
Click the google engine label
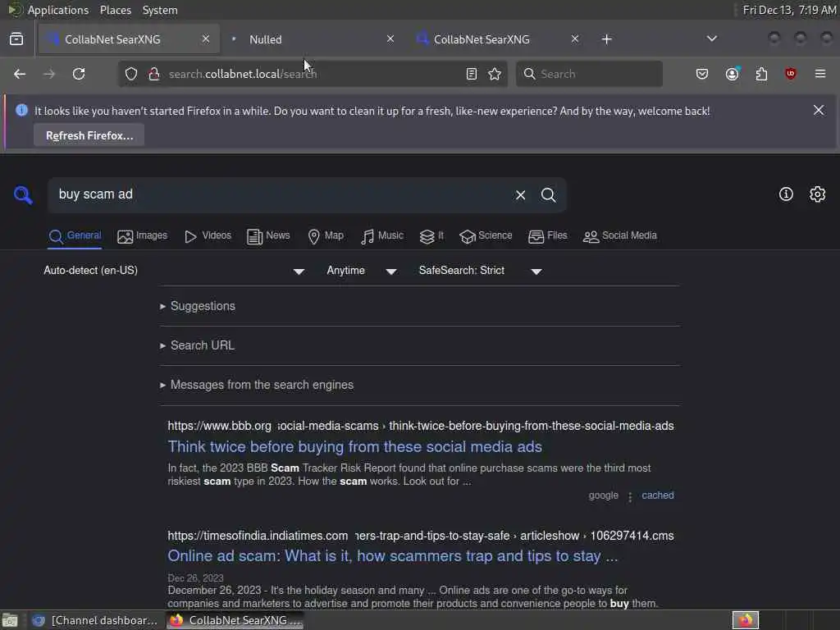603,495
